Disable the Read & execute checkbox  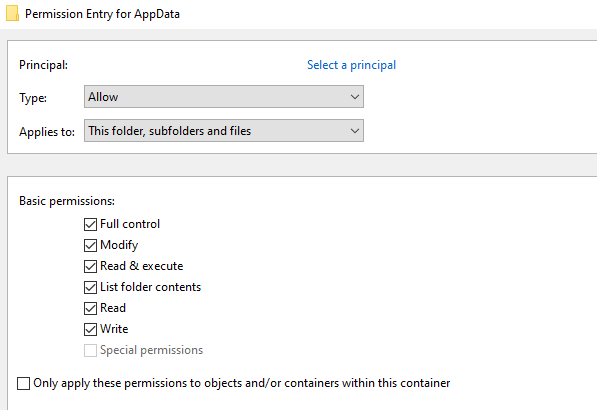[91, 266]
